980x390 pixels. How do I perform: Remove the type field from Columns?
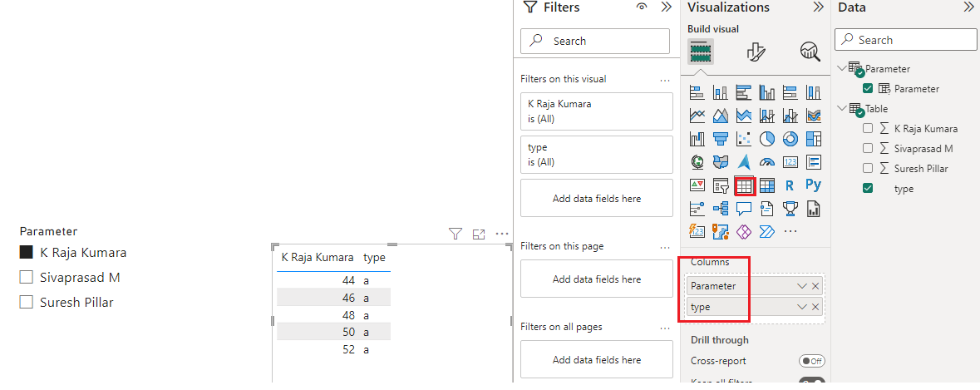pyautogui.click(x=815, y=307)
